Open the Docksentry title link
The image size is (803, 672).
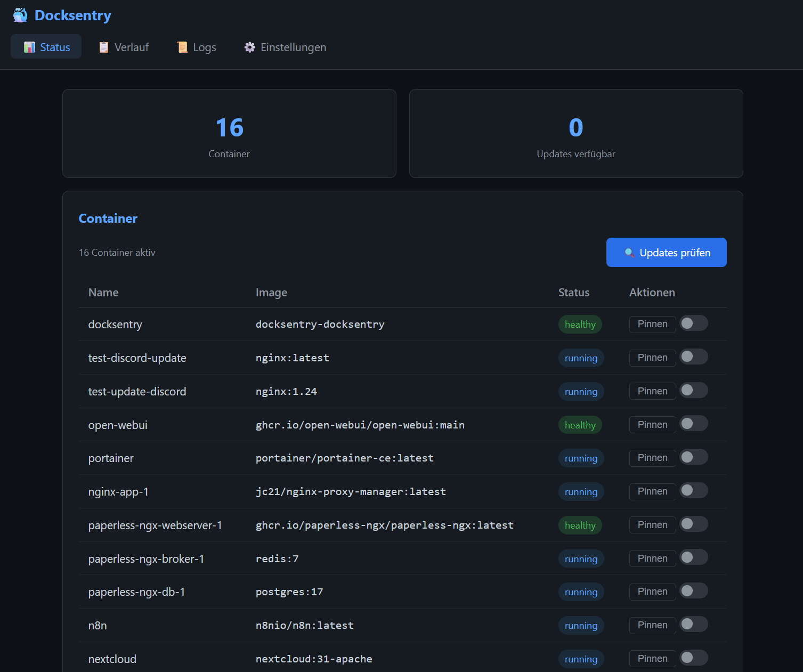point(73,15)
